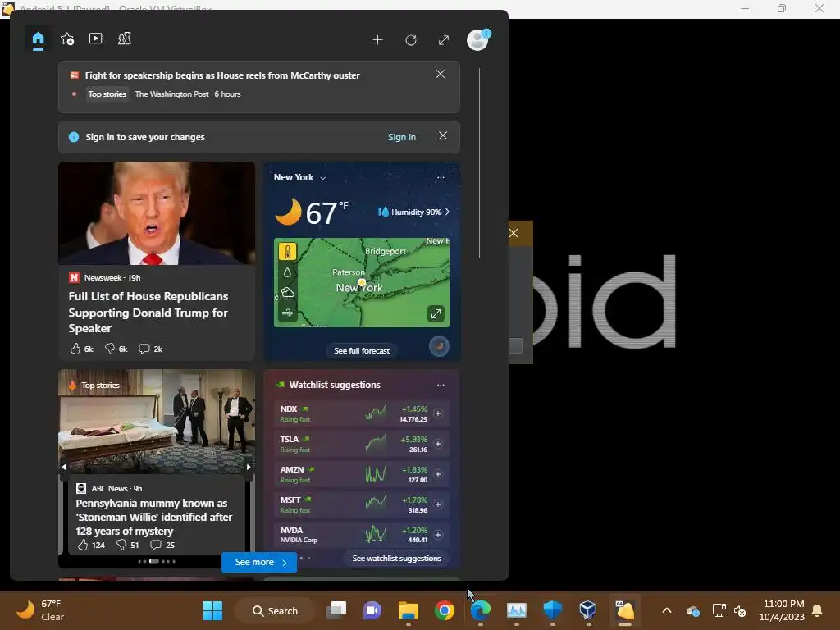Add AMZN to watchlist
The height and width of the screenshot is (630, 840).
[x=438, y=474]
